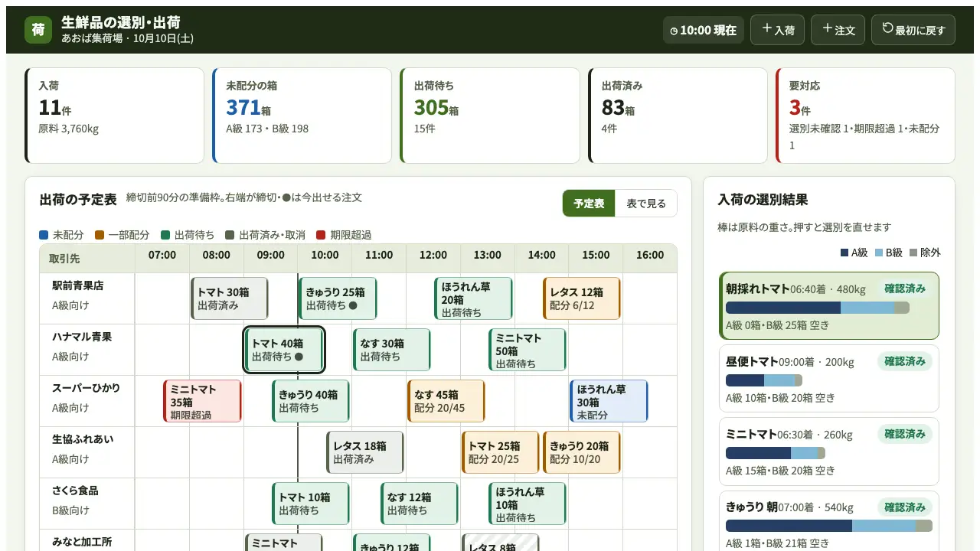Select スーパーひかり きゅうり 40箱 order block
Screen dimensions: 980x551
(311, 401)
